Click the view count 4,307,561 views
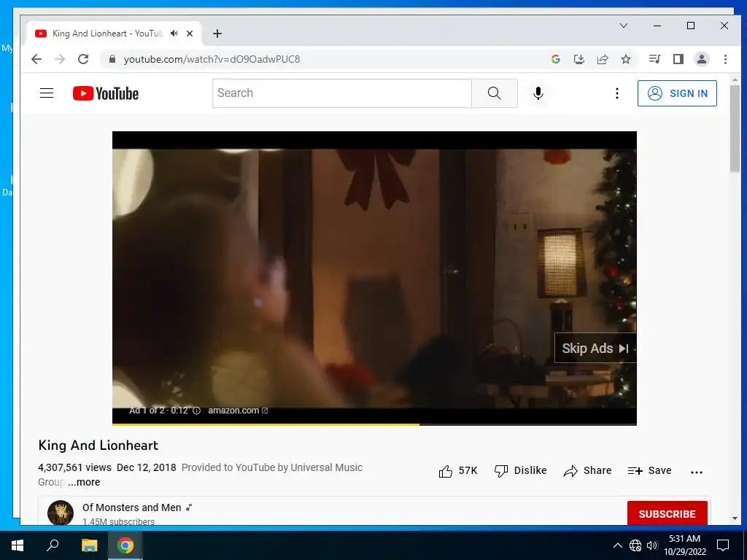Image resolution: width=747 pixels, height=560 pixels. click(75, 467)
